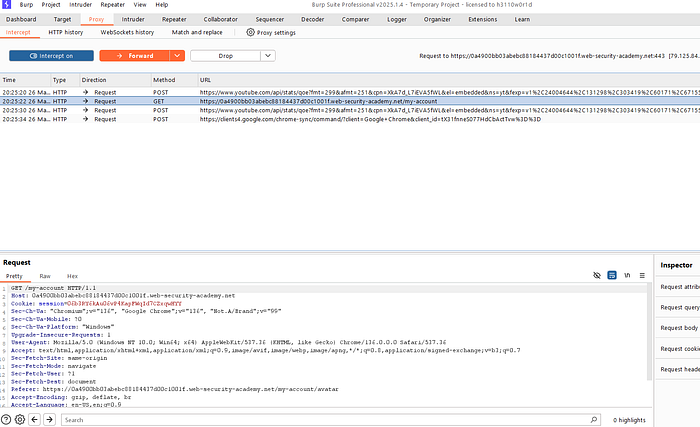This screenshot has height=427, width=700.
Task: Open the HTTP history sub-tab
Action: [66, 32]
